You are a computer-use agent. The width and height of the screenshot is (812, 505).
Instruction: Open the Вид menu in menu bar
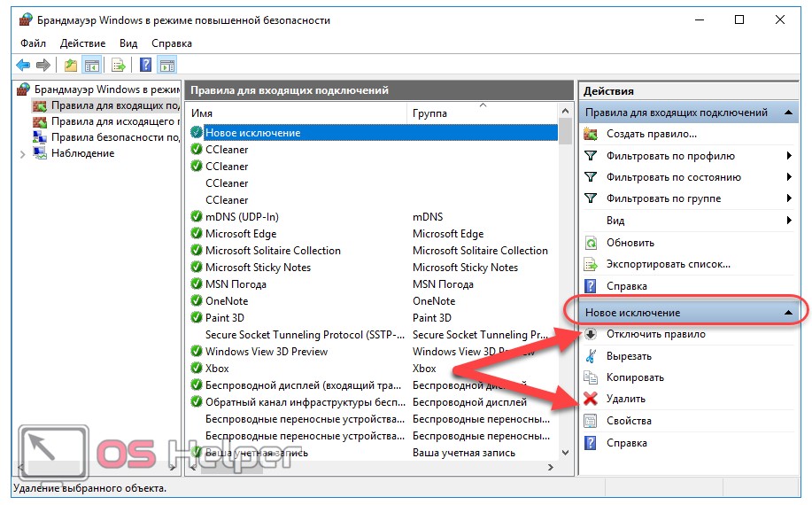click(x=128, y=43)
